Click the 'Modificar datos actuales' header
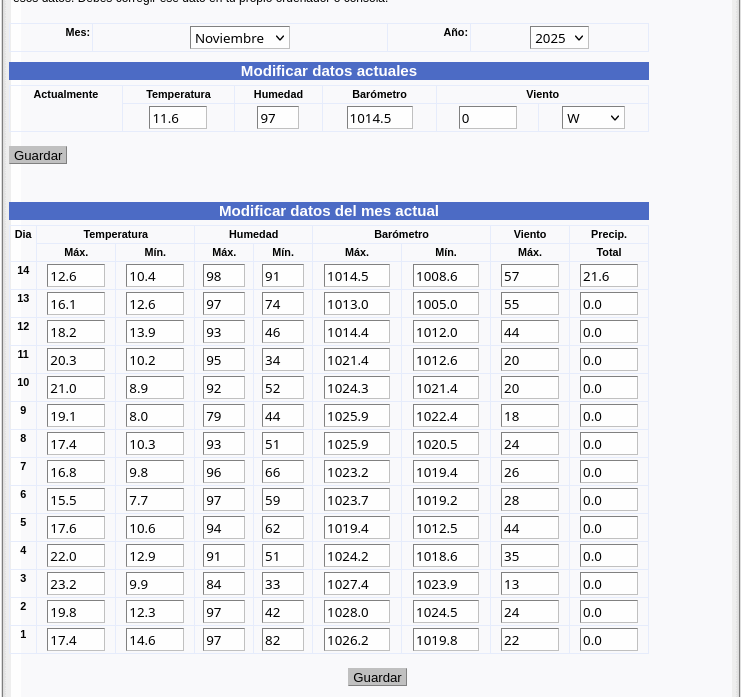 [328, 71]
